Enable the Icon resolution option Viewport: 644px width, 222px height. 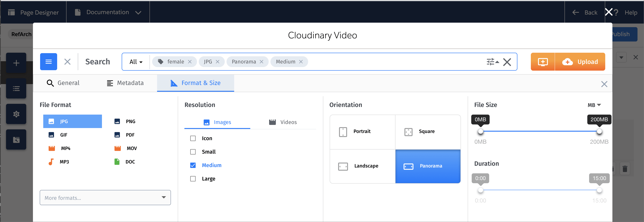pyautogui.click(x=193, y=138)
